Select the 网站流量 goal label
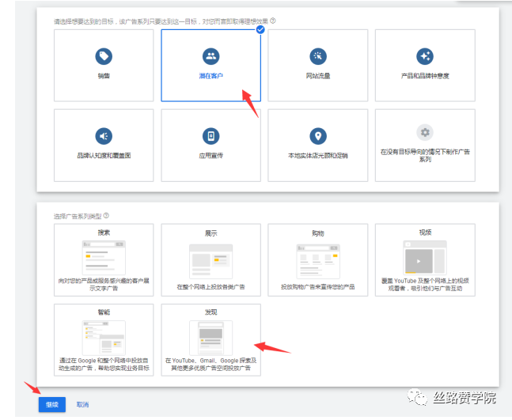Screen dimensions: 512x420 pyautogui.click(x=318, y=76)
